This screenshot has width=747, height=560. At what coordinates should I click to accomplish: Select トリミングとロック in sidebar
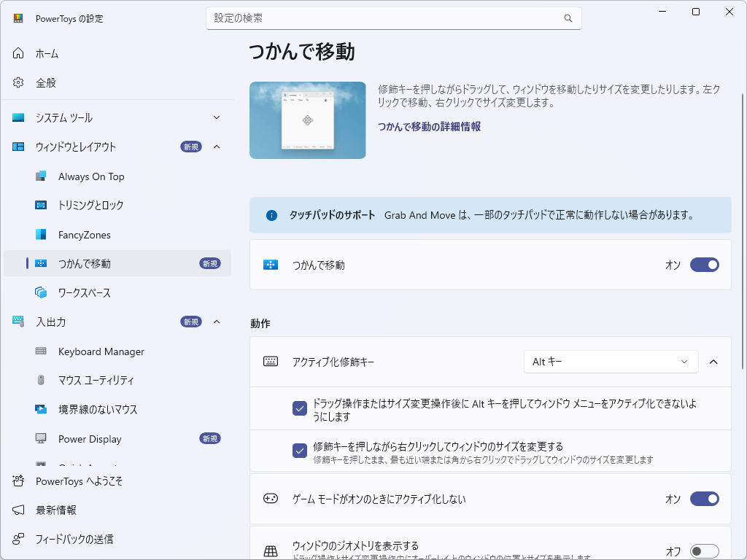(117, 205)
